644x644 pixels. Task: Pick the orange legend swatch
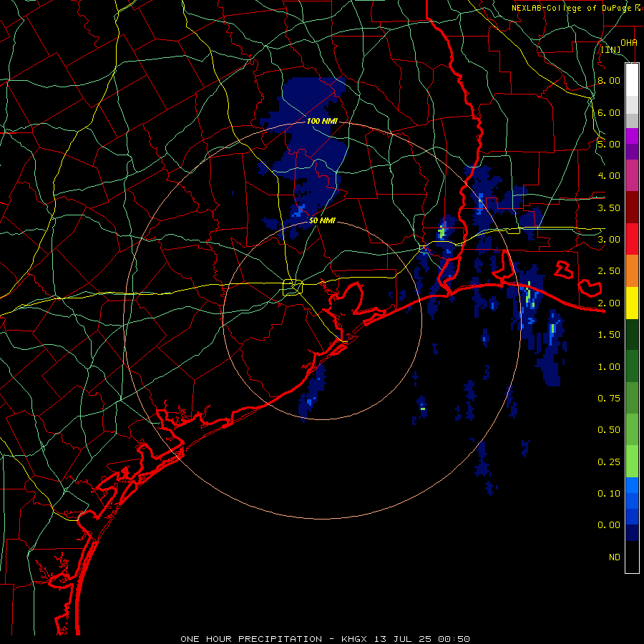(632, 271)
